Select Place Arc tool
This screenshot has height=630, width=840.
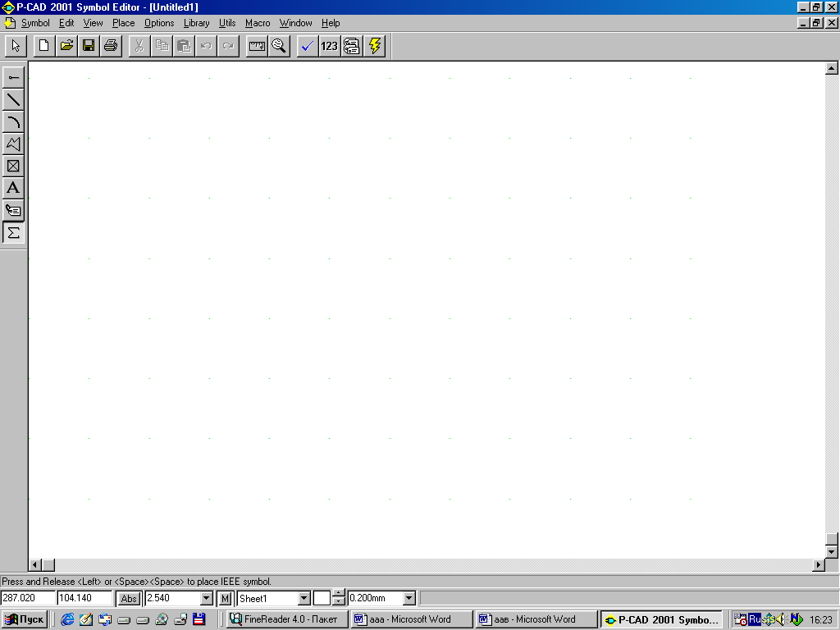13,121
